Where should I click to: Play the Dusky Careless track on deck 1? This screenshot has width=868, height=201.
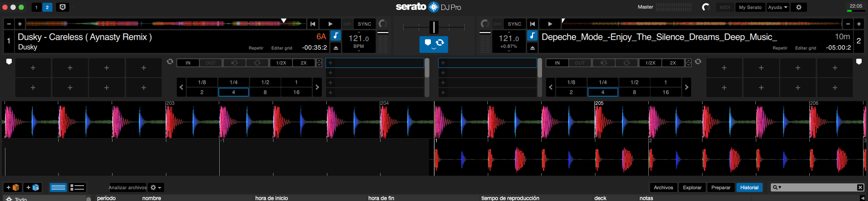coord(330,24)
